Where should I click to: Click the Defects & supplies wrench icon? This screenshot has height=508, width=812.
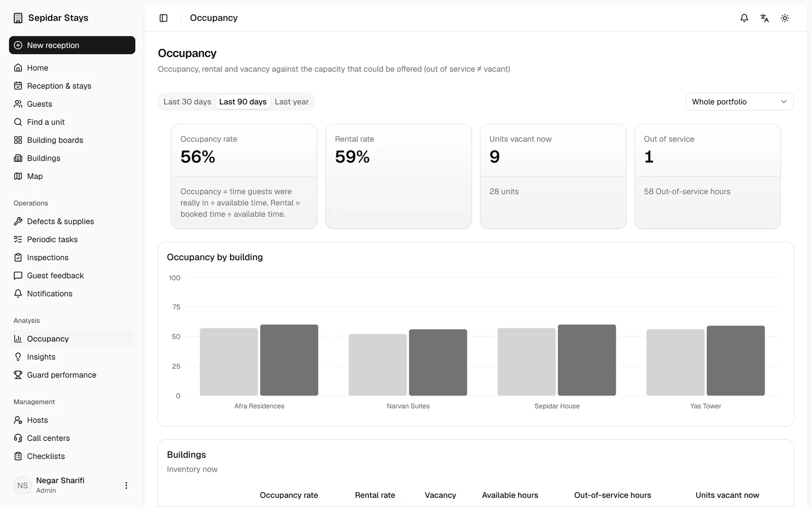[18, 221]
